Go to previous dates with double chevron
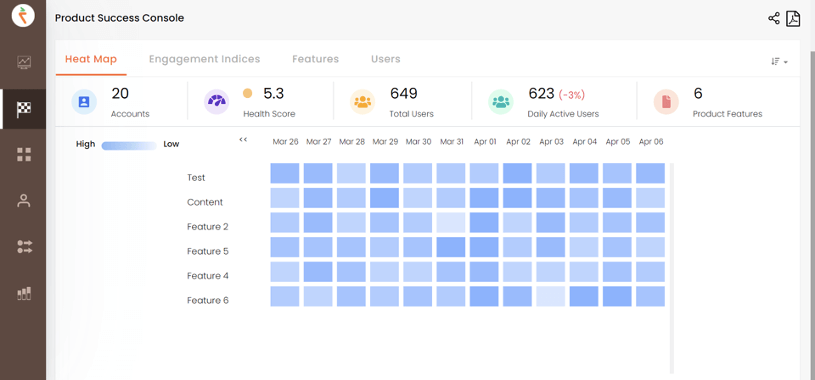The image size is (815, 380). (243, 139)
